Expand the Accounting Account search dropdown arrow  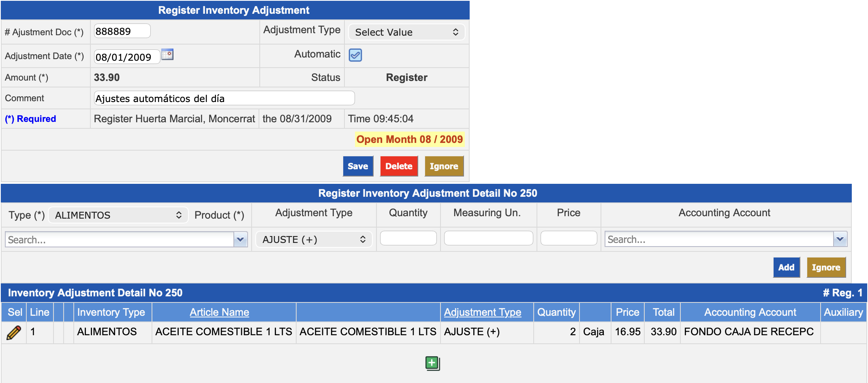point(840,239)
